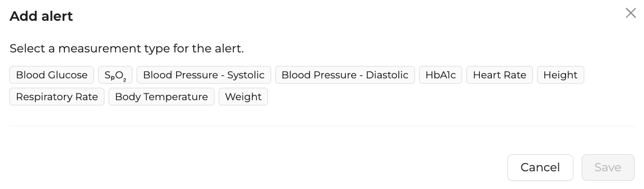Select the HbA1c measurement type
644x189 pixels.
click(x=440, y=75)
